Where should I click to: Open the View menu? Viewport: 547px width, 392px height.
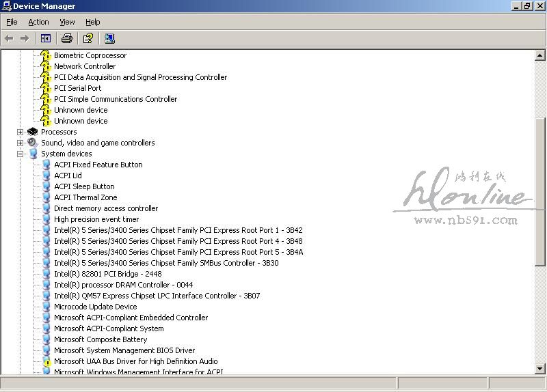click(67, 22)
